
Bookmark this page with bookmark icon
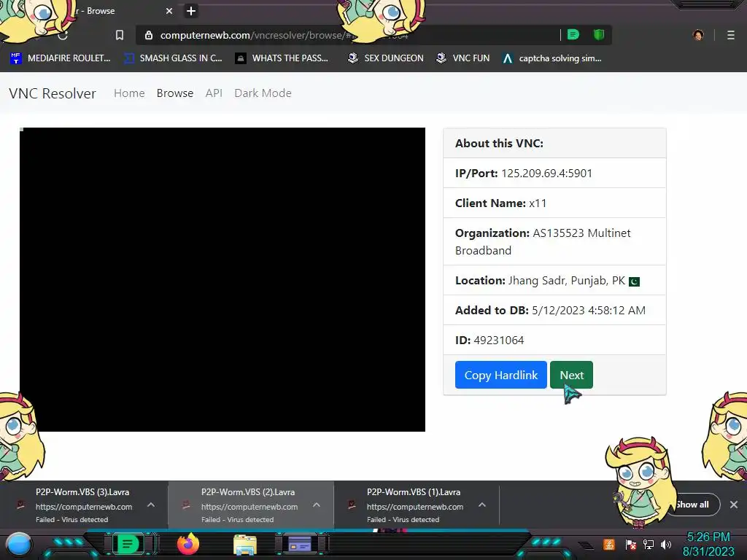[x=120, y=35]
